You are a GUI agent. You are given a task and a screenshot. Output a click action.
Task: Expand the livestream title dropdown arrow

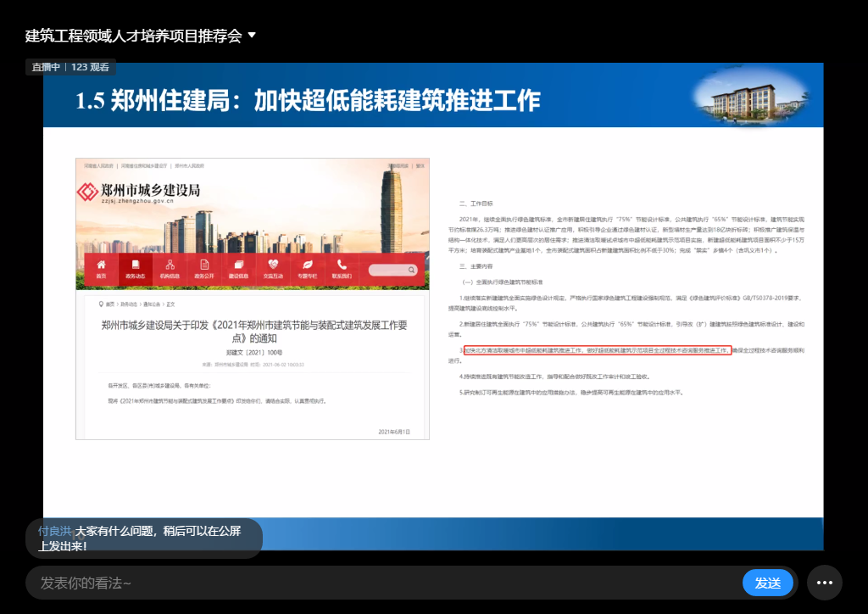(252, 36)
